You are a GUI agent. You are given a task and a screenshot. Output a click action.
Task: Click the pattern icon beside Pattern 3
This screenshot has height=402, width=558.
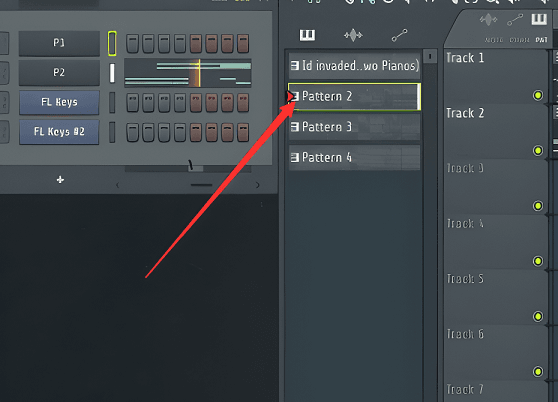(x=294, y=127)
